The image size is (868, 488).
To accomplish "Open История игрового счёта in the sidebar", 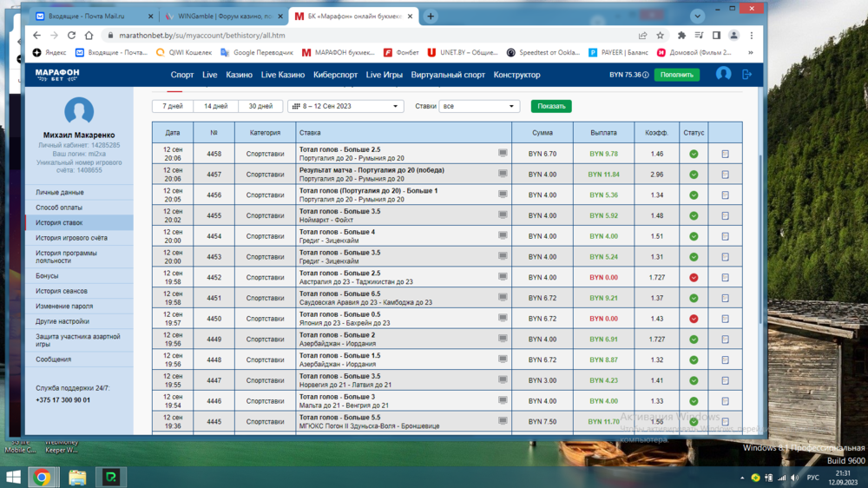I will pyautogui.click(x=71, y=238).
